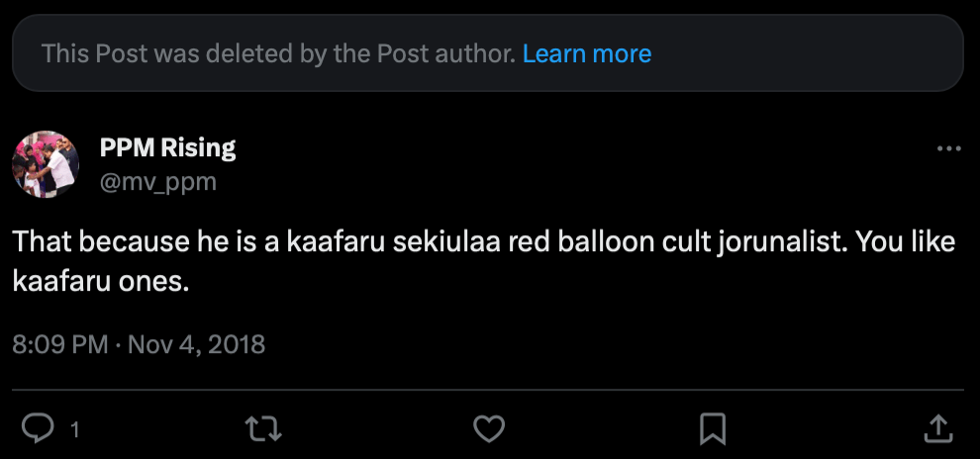Click the 8:09 PM time text
This screenshot has width=980, height=459.
coord(59,344)
